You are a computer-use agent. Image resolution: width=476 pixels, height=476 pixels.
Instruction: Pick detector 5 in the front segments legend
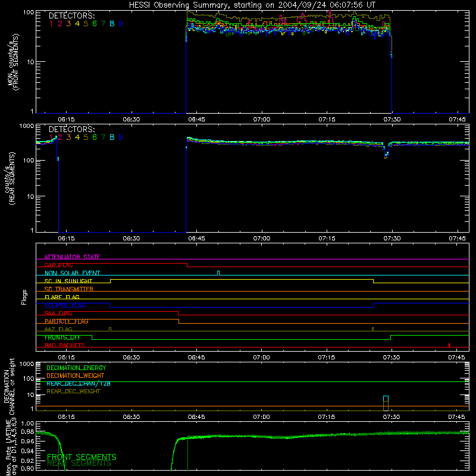click(86, 24)
